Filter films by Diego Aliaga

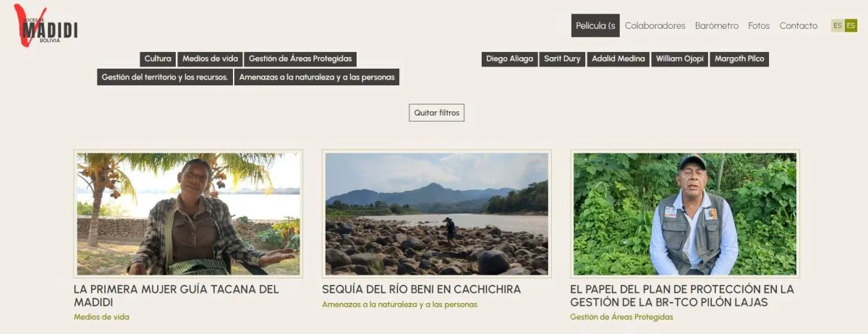(509, 59)
